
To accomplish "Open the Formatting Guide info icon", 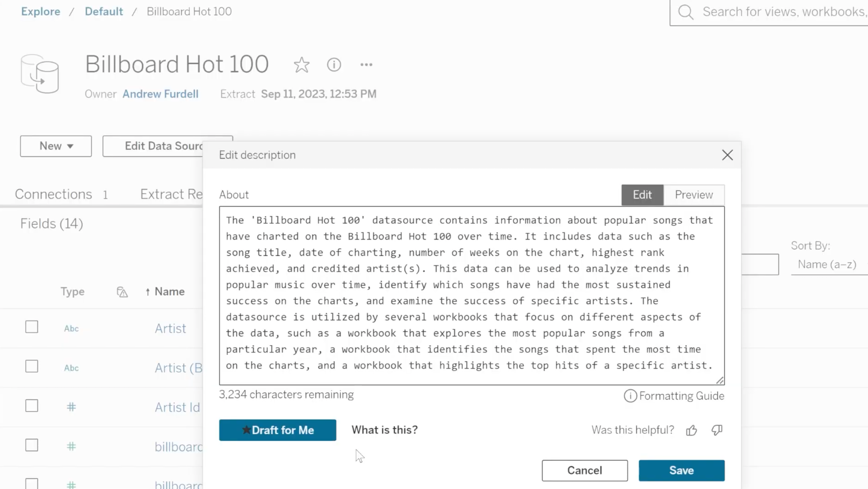I will click(630, 396).
